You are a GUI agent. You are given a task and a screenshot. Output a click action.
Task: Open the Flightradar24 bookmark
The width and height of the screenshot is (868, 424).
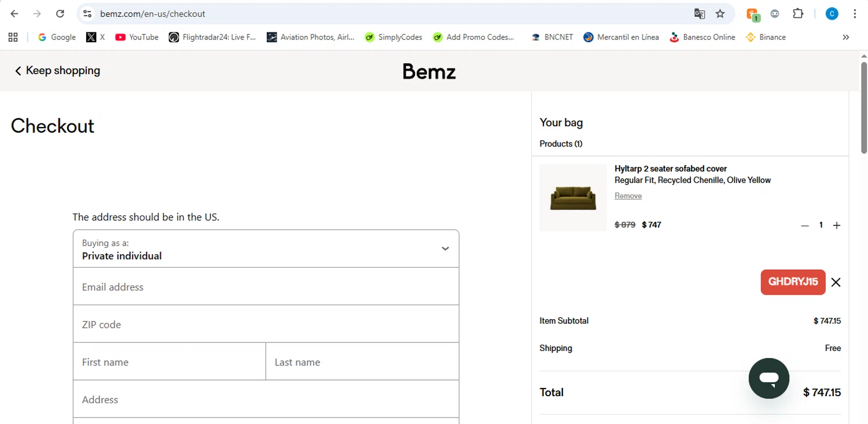(x=212, y=37)
